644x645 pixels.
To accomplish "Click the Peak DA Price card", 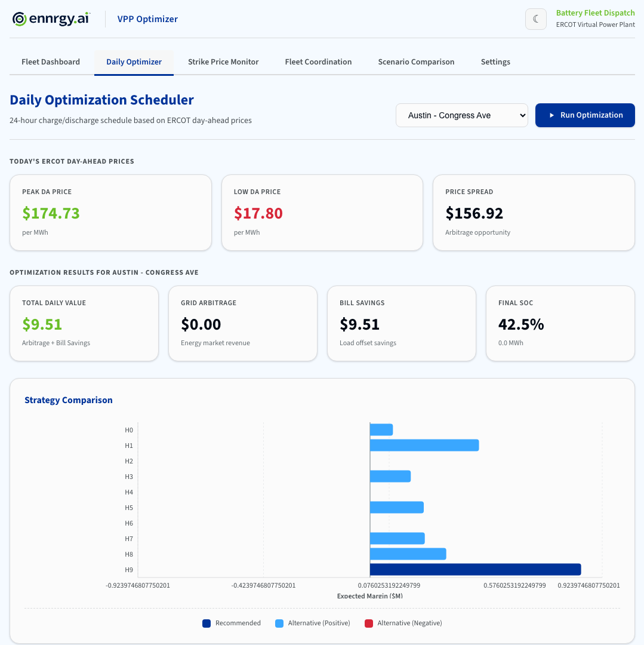I will point(110,212).
